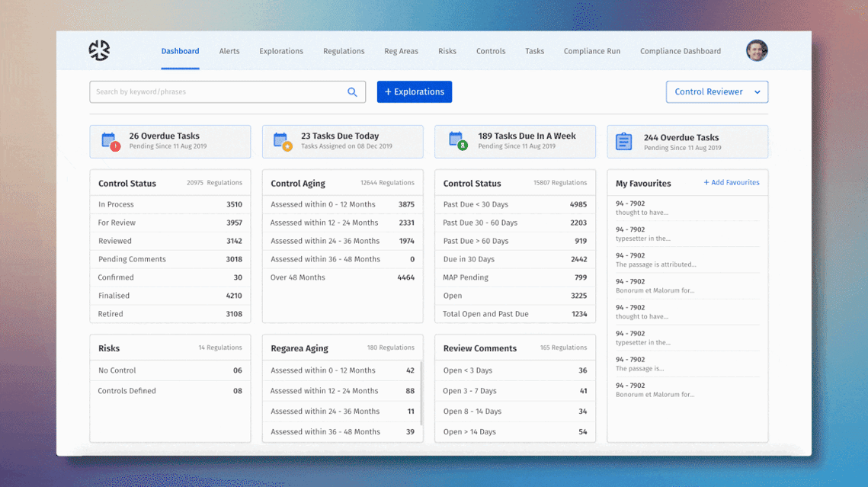Switch to the Alerts tab
868x487 pixels.
tap(229, 51)
